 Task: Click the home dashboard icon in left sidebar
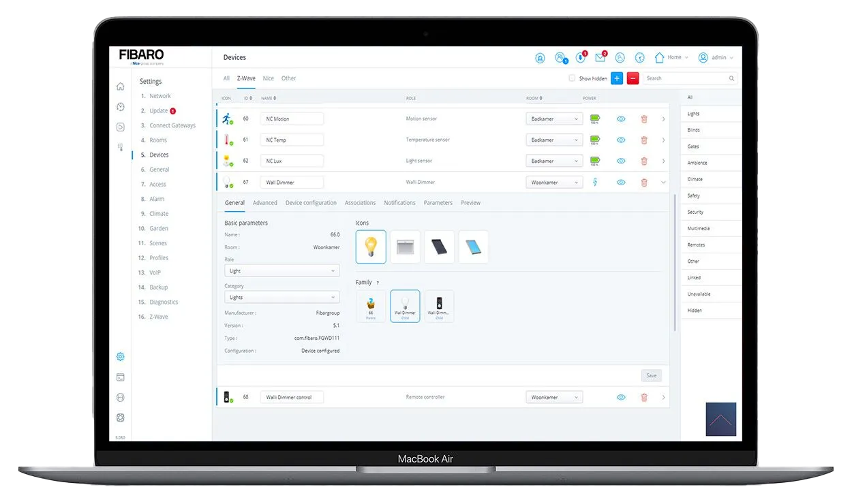(x=121, y=86)
